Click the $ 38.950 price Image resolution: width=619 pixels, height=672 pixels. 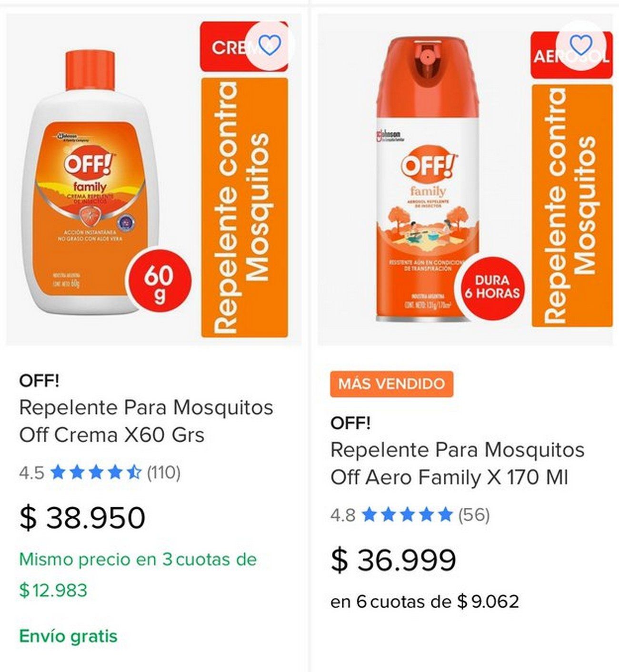tap(82, 518)
